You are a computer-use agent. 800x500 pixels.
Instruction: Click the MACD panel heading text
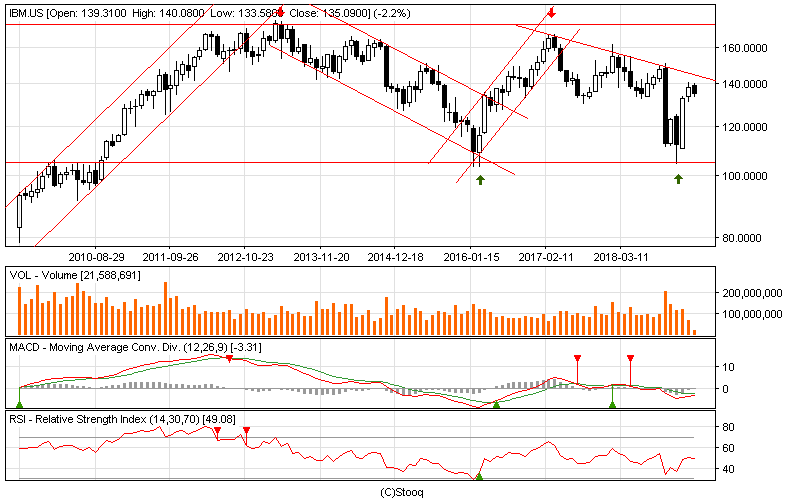pyautogui.click(x=135, y=347)
